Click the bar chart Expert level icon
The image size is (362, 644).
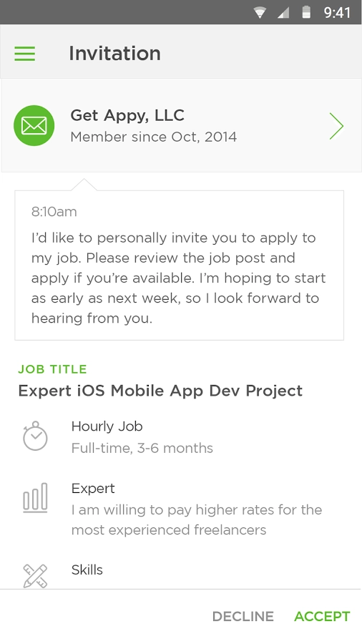point(35,498)
